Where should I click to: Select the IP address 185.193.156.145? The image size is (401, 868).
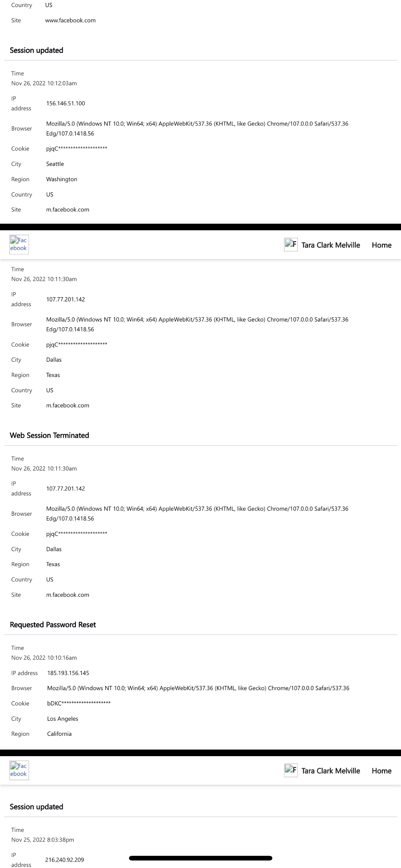[x=68, y=673]
